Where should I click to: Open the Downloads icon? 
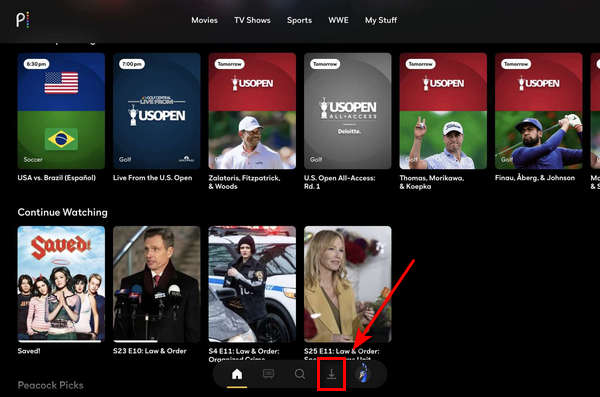click(x=331, y=374)
